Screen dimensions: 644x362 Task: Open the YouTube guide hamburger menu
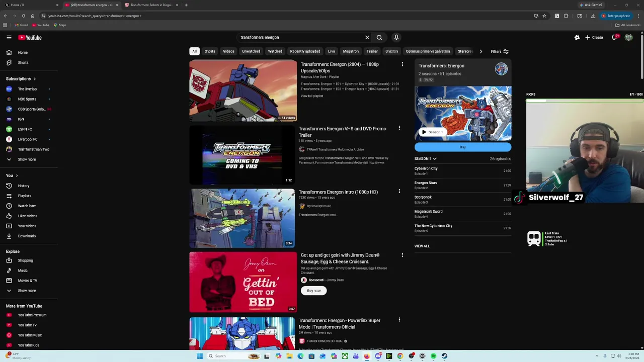(9, 38)
